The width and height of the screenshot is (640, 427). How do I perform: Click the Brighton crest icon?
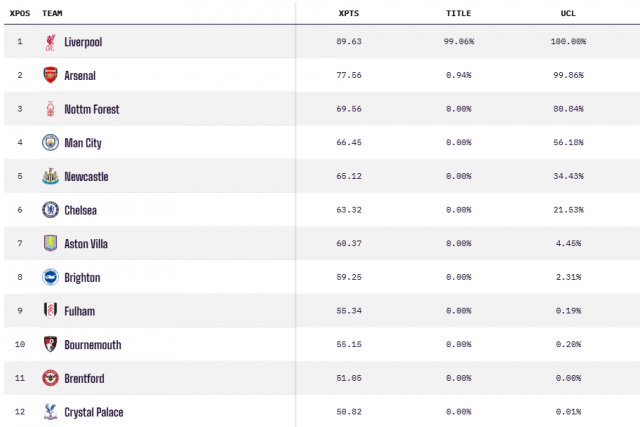coord(50,277)
